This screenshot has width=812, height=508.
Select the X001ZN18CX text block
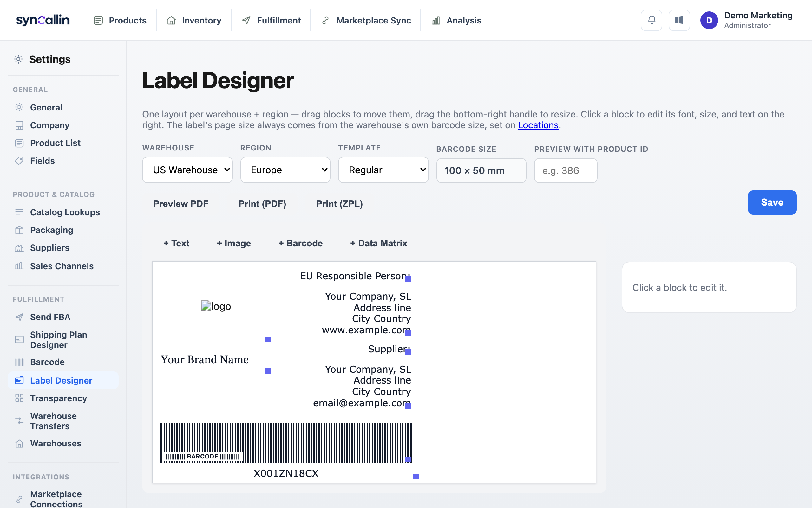click(x=286, y=474)
